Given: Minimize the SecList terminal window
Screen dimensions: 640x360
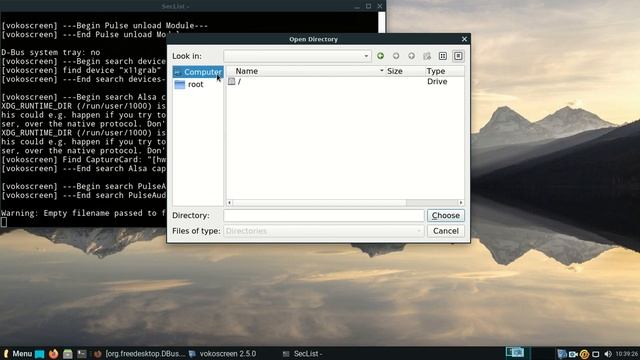Looking at the screenshot, I should [357, 6].
